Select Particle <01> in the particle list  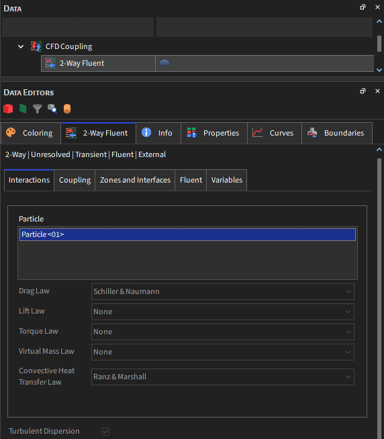[187, 234]
